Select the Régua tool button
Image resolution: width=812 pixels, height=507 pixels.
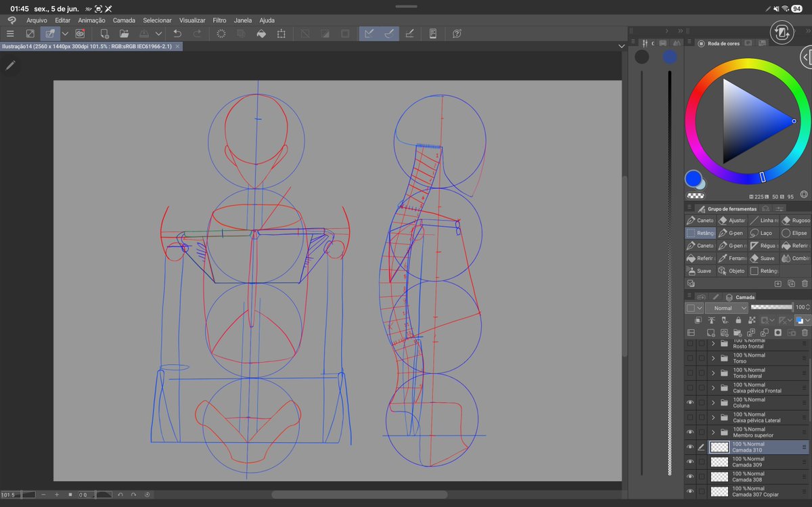click(763, 246)
